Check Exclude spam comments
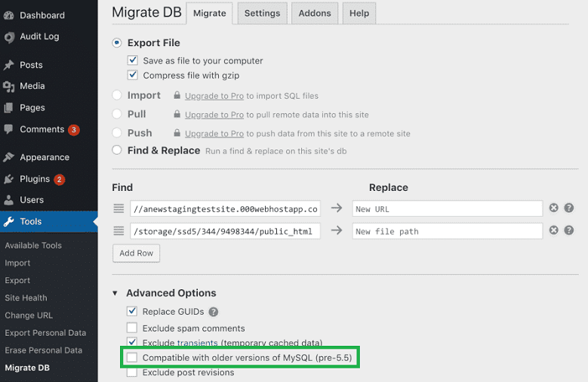The width and height of the screenshot is (588, 382). point(131,328)
